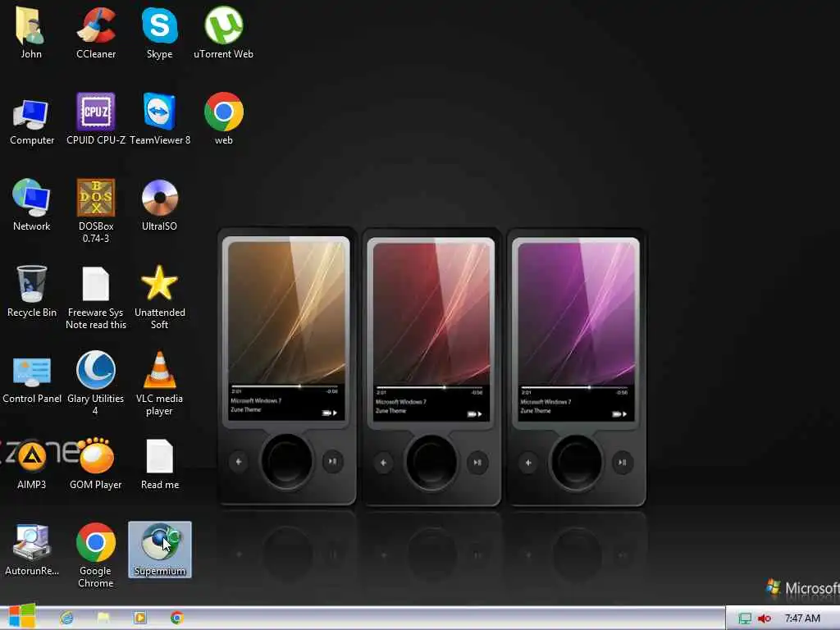The height and width of the screenshot is (630, 840).
Task: Launch Internet Explorer from the taskbar
Action: coord(66,618)
